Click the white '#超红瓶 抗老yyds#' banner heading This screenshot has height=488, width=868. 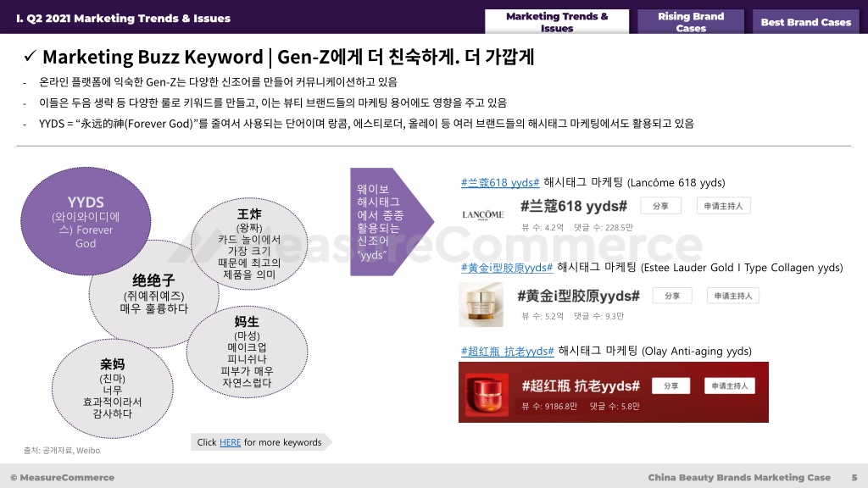[581, 385]
